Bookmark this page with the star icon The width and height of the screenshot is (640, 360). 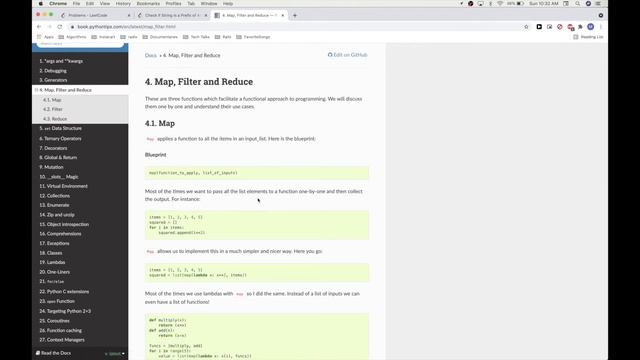(x=526, y=27)
